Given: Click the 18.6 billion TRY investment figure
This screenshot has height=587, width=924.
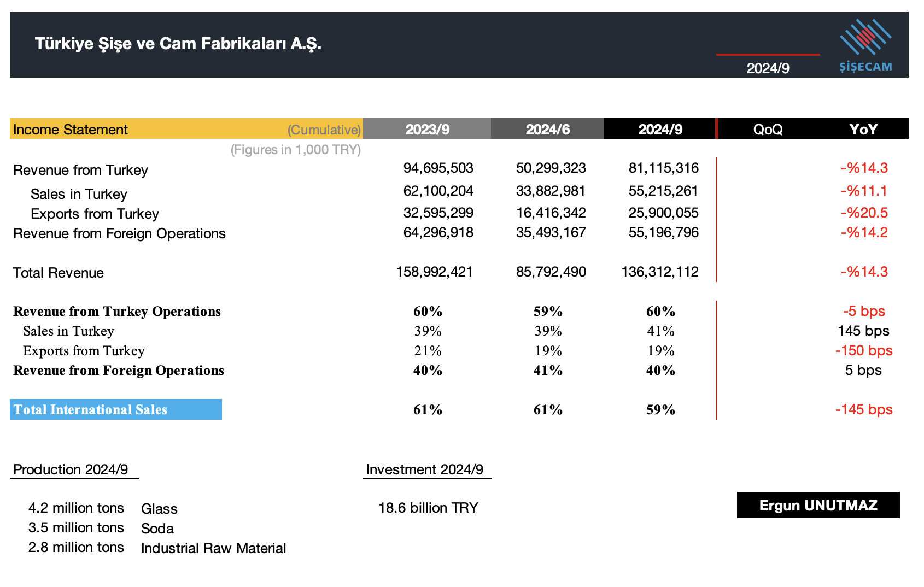Looking at the screenshot, I should [428, 508].
